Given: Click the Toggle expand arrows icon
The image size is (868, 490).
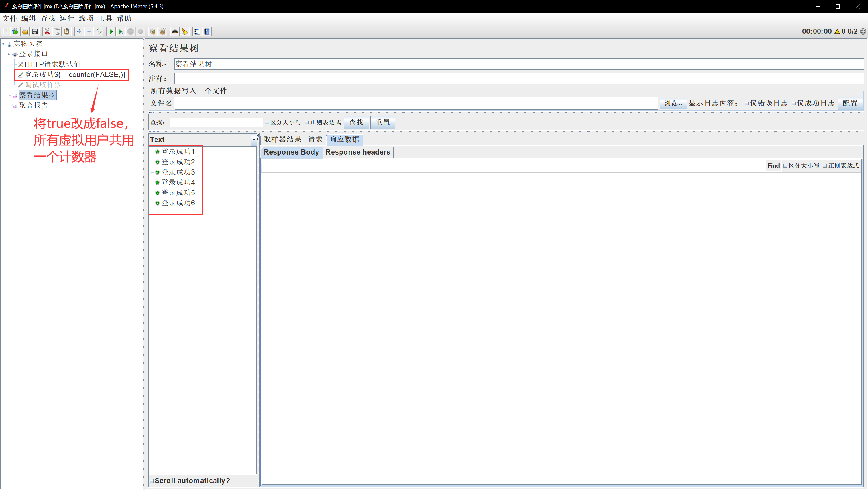Looking at the screenshot, I should [x=99, y=31].
